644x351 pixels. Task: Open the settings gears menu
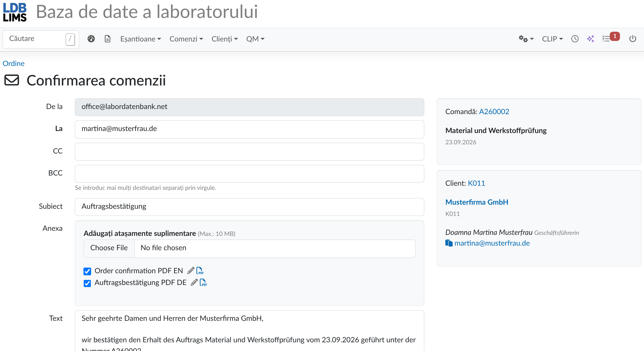coord(526,39)
